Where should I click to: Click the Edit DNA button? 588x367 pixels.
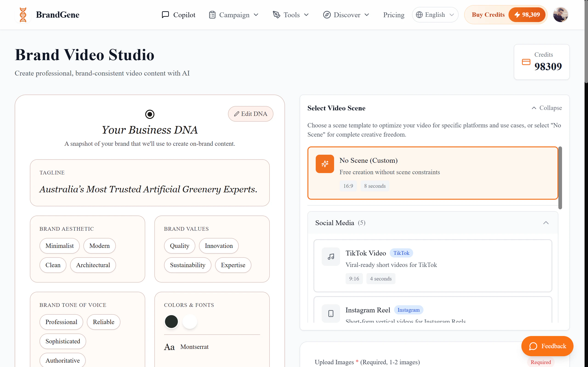(x=250, y=114)
